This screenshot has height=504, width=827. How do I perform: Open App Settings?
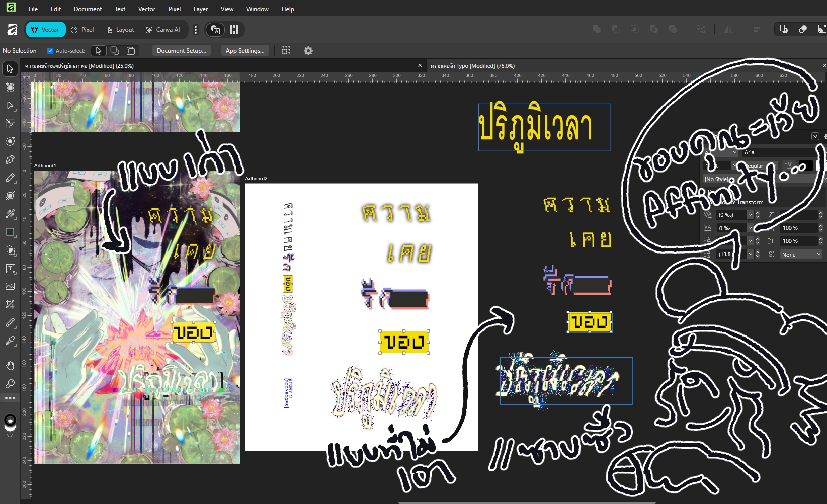244,51
